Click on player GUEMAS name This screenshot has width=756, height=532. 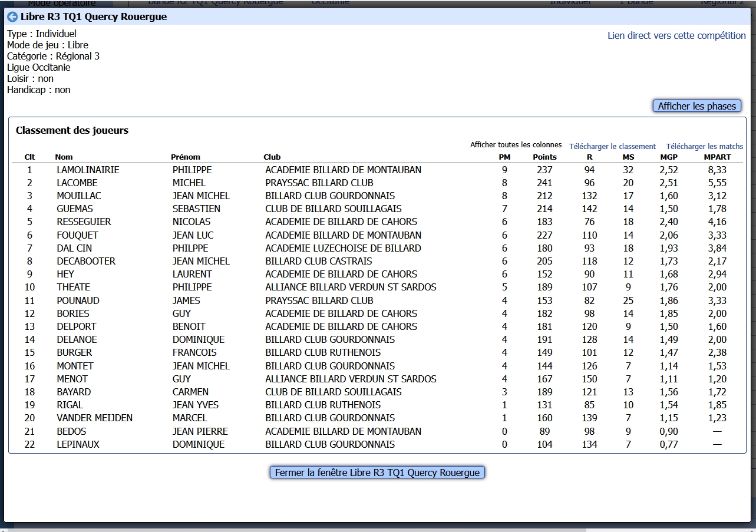[75, 209]
